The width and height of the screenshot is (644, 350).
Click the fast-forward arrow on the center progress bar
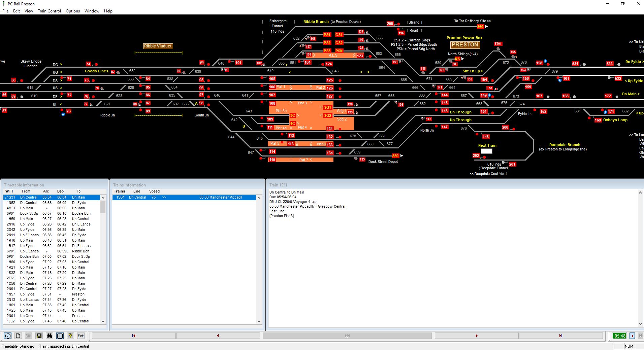347,336
